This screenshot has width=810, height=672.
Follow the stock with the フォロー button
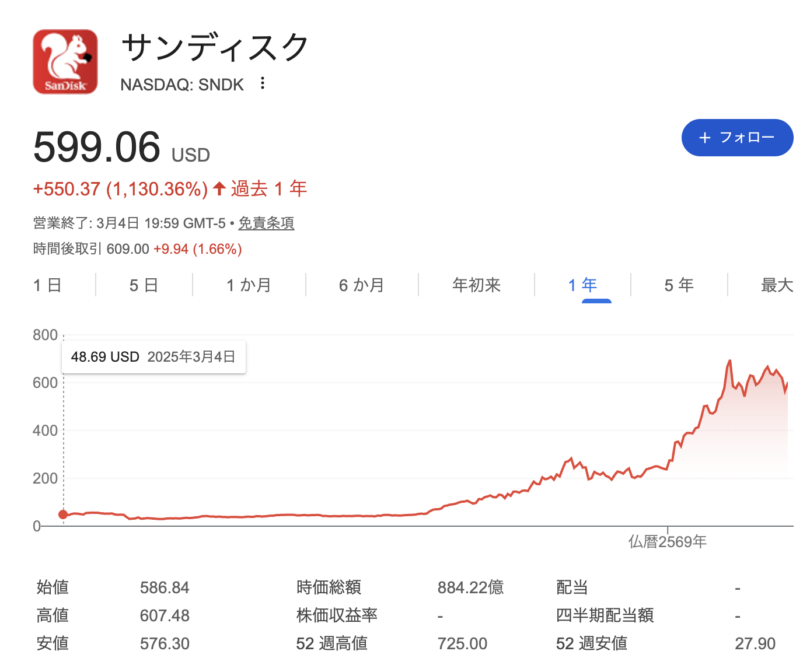[737, 138]
